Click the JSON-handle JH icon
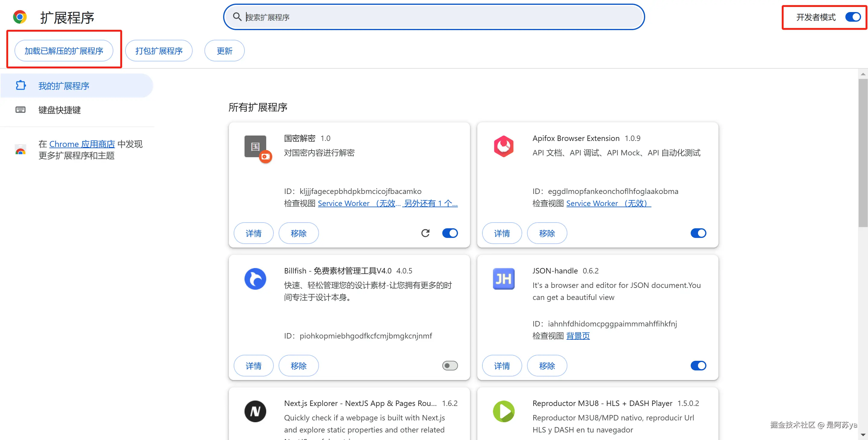 click(x=503, y=279)
